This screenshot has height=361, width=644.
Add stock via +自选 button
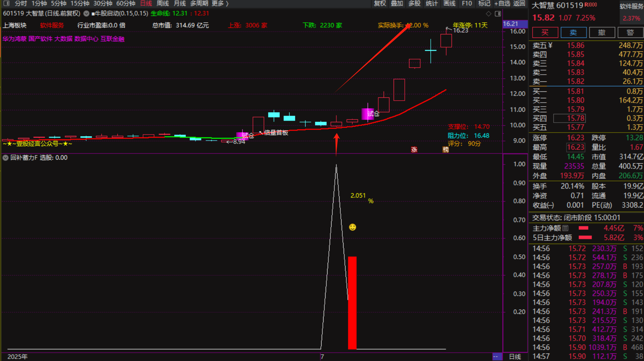pos(502,4)
